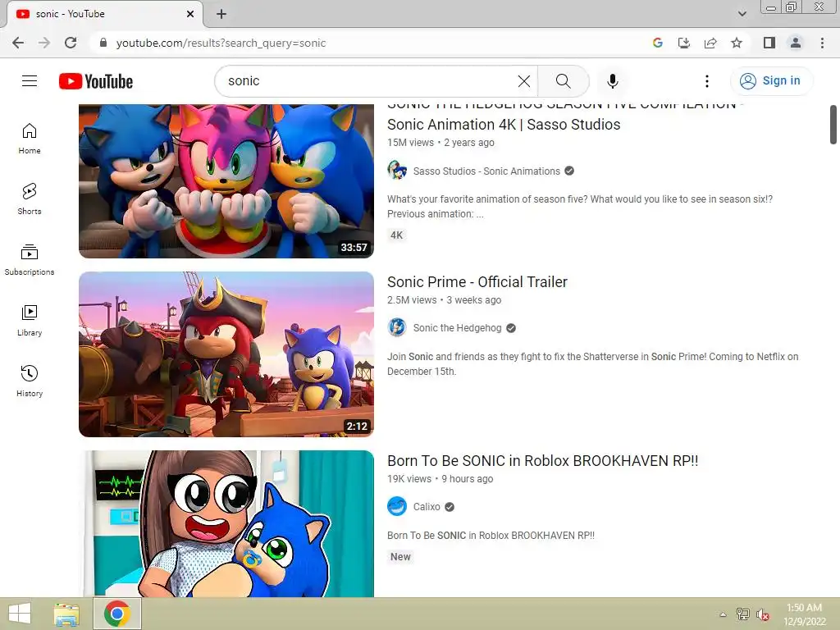Click the lock icon for site information

pos(103,43)
